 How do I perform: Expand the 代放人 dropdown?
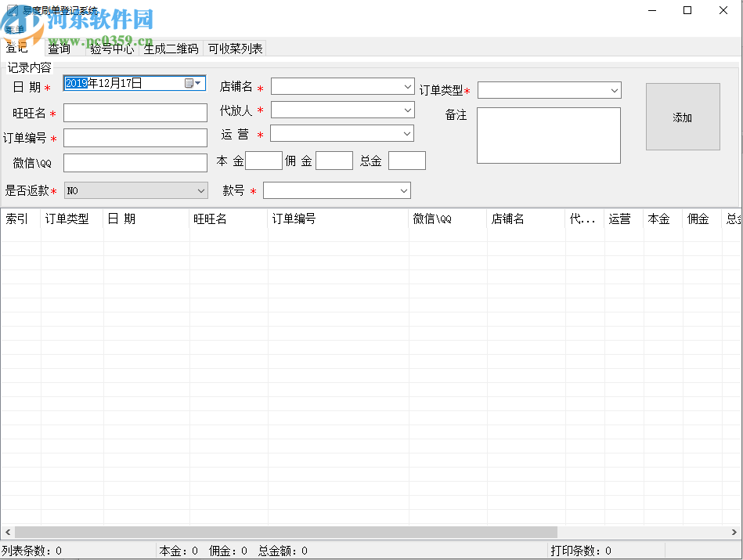click(407, 110)
